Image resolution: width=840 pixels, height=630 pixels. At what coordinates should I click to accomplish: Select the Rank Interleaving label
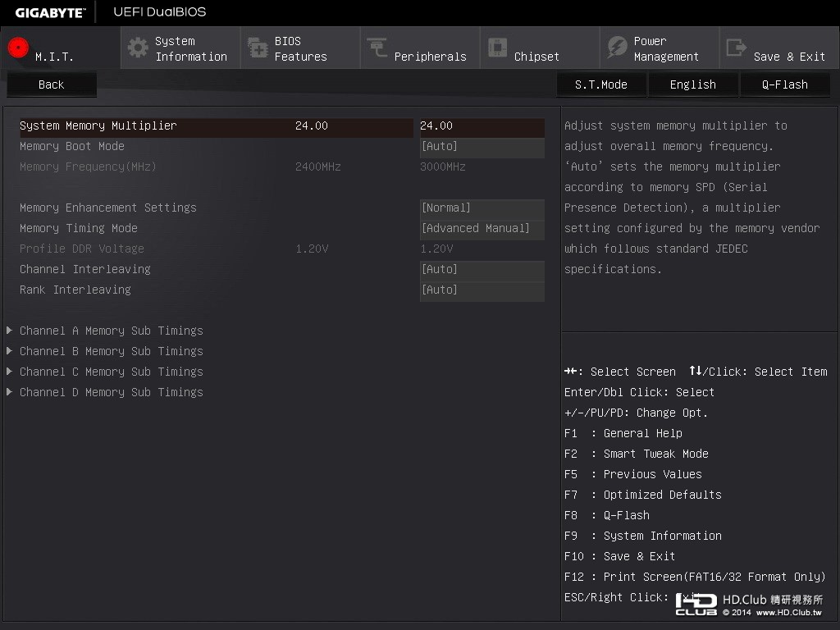[x=75, y=290]
